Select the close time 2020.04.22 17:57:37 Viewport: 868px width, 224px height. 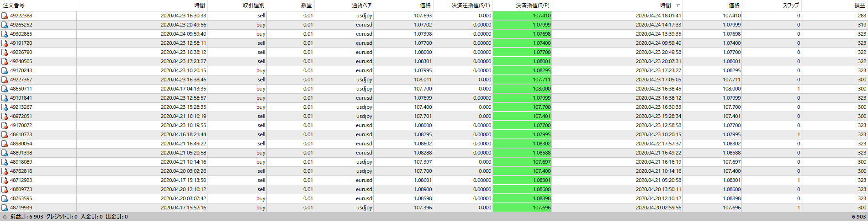click(658, 144)
